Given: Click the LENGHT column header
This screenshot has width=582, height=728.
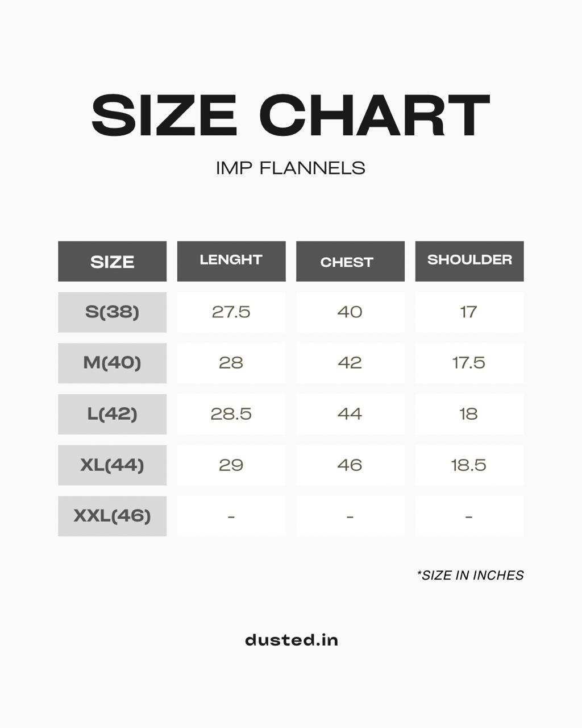Looking at the screenshot, I should pos(231,261).
